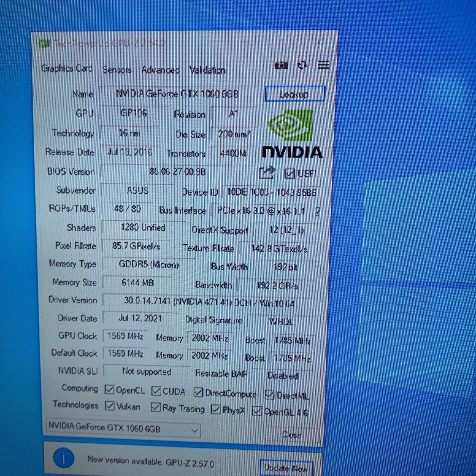
Task: Take a screenshot with the camera icon
Action: [x=281, y=65]
